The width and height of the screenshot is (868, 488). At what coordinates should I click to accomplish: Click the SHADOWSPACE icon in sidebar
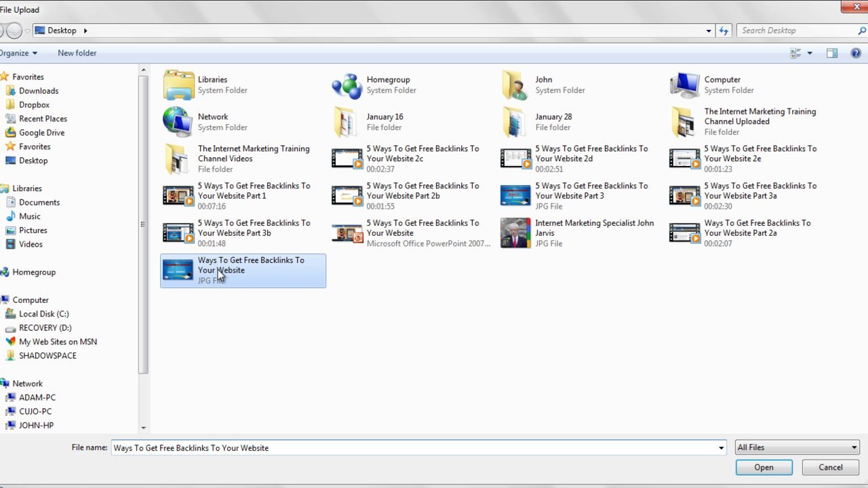tap(10, 356)
